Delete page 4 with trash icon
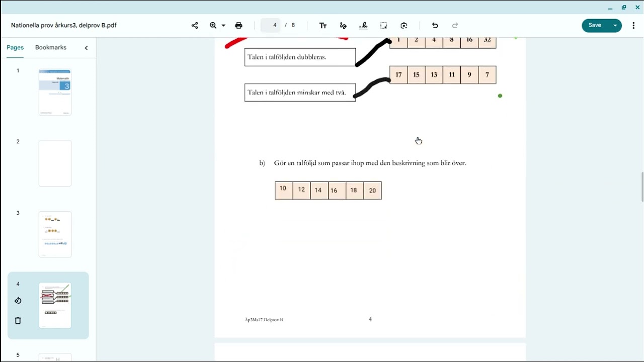This screenshot has width=644, height=362. click(x=18, y=320)
